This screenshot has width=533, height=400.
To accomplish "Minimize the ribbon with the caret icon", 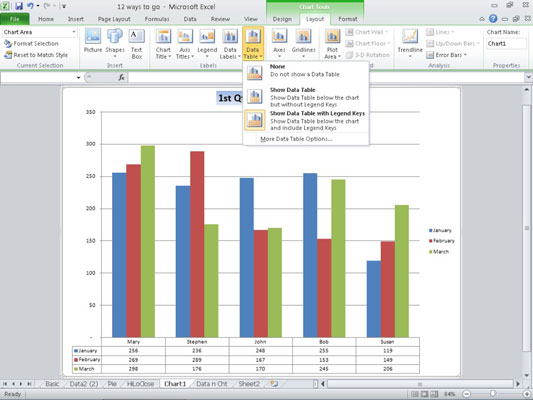I will coord(482,19).
